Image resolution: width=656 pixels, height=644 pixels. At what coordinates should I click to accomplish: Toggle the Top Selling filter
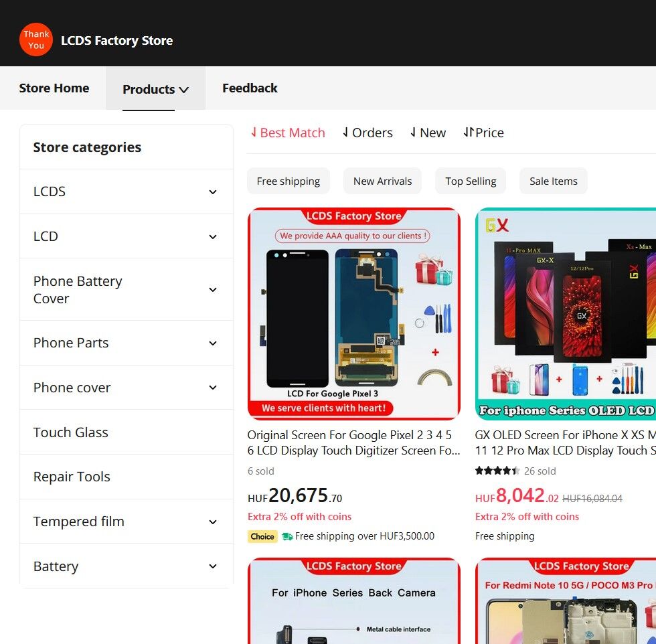tap(471, 181)
